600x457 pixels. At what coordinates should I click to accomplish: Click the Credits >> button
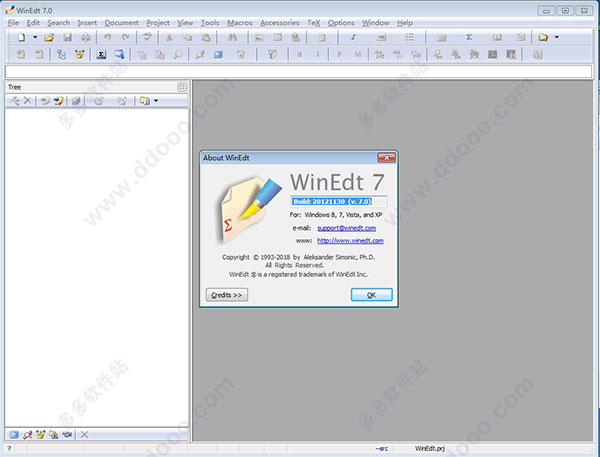point(227,295)
